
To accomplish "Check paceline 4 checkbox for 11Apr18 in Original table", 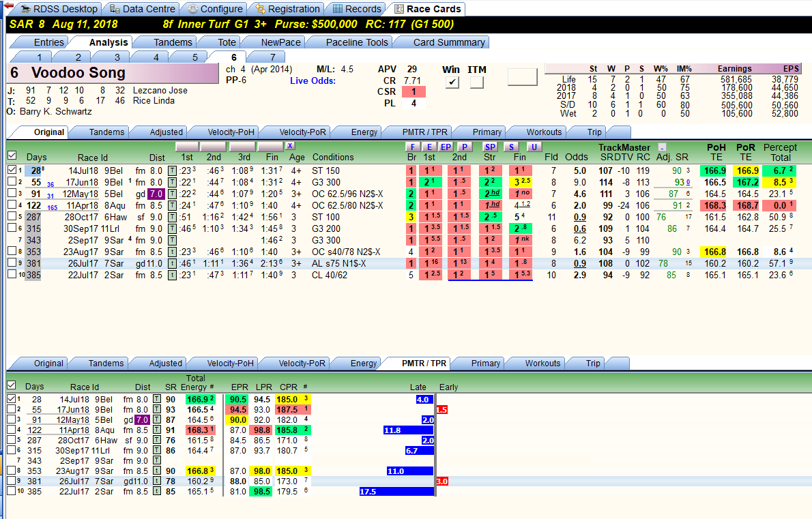I will (x=12, y=205).
